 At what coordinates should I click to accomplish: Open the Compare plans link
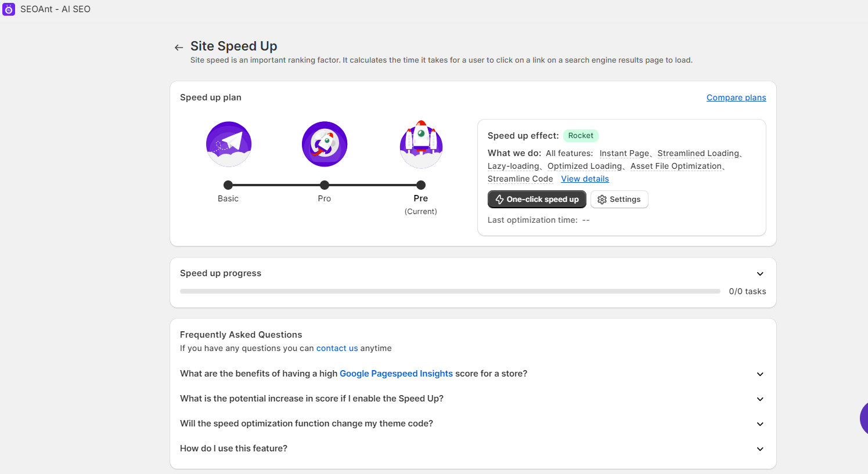736,97
